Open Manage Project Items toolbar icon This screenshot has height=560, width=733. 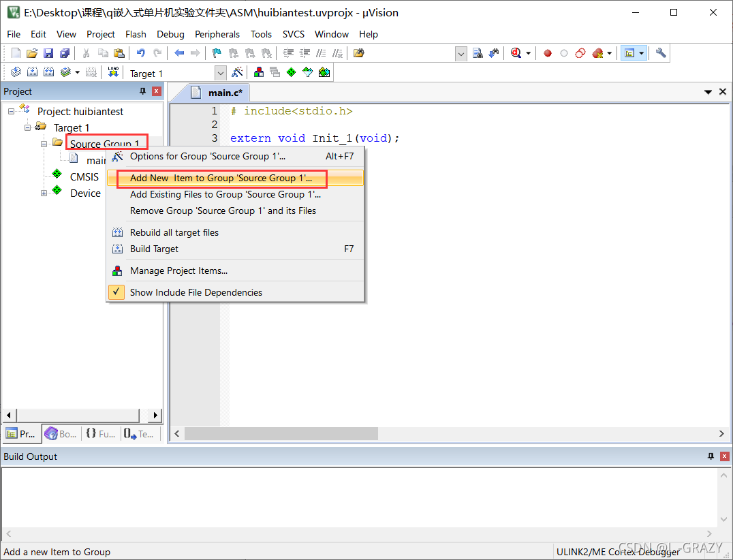tap(258, 72)
